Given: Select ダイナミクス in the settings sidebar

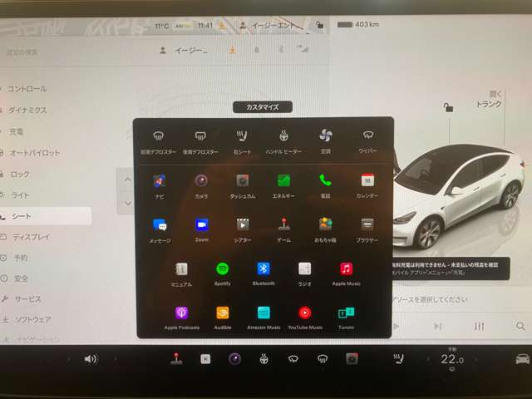Looking at the screenshot, I should tap(27, 110).
